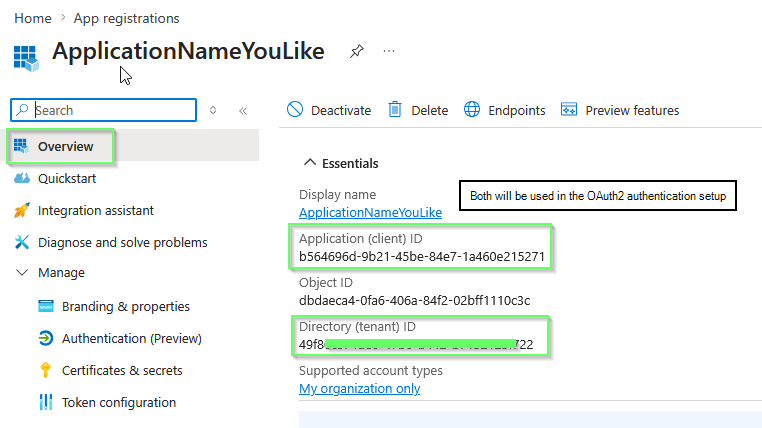This screenshot has width=762, height=428.
Task: Click the Quickstart cloud icon
Action: tap(21, 178)
